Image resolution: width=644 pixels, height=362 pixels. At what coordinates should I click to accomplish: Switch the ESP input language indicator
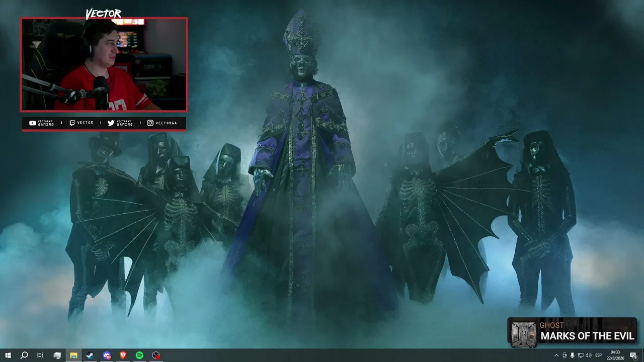coord(599,355)
